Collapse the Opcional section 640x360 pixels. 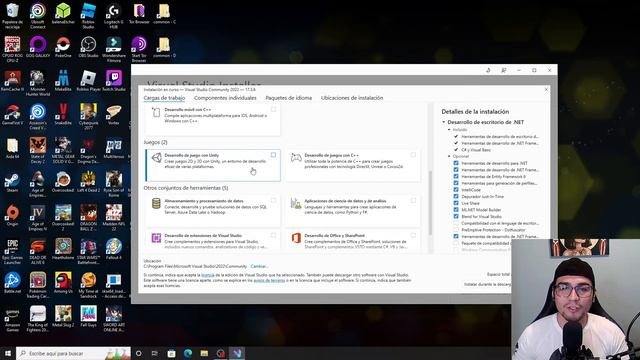pyautogui.click(x=449, y=156)
